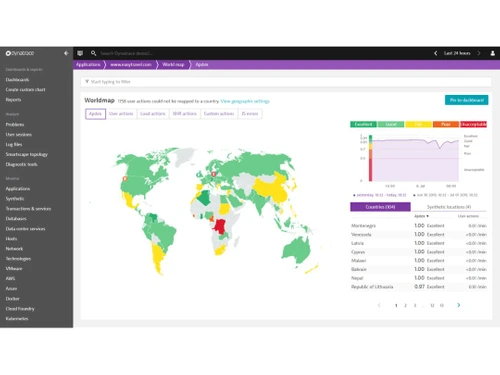Screen dimensions: 500x375
Task: Click the search magnifier icon
Action: (93, 53)
